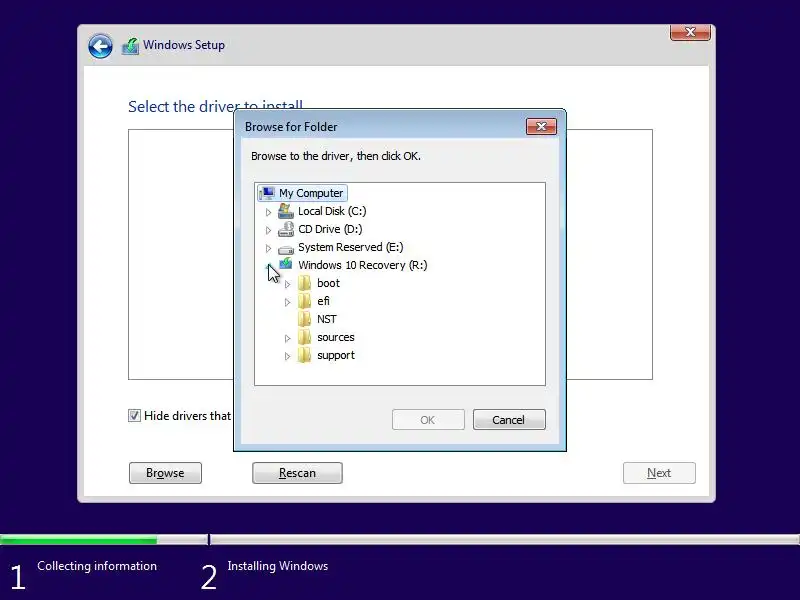Click Collecting information step label
This screenshot has height=600, width=800.
click(97, 566)
